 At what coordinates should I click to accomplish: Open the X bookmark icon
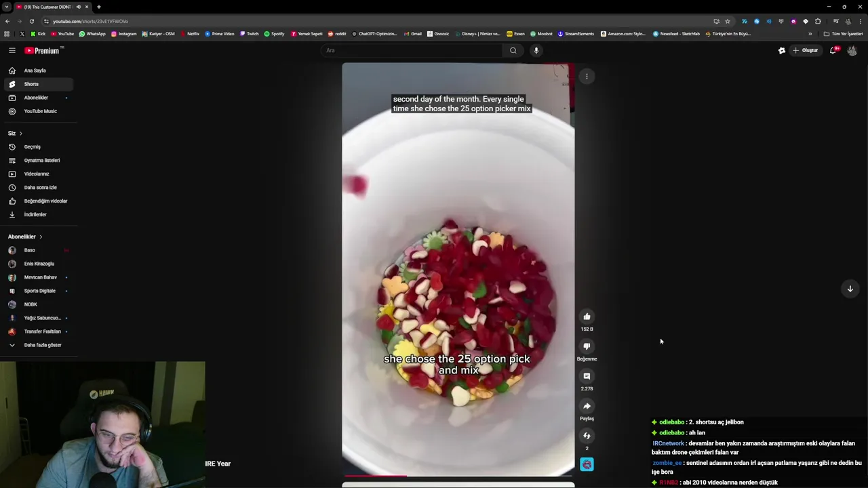[22, 33]
